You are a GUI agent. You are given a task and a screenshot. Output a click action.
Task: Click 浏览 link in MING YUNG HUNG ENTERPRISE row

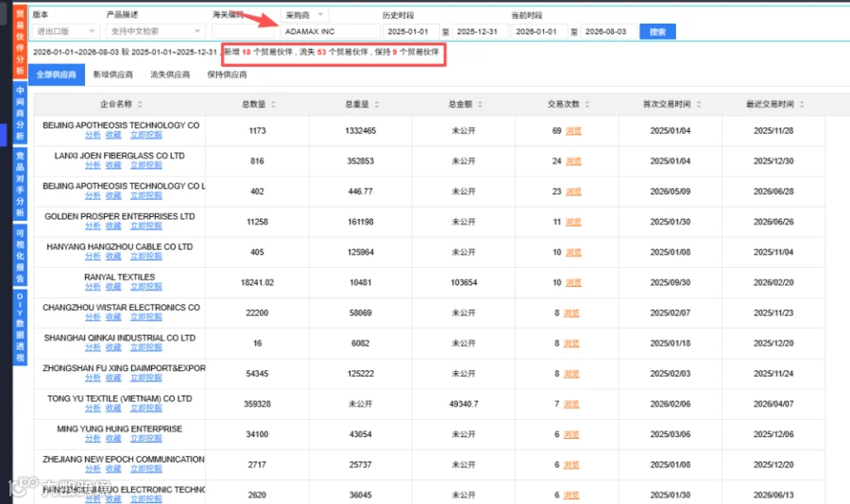(x=571, y=434)
